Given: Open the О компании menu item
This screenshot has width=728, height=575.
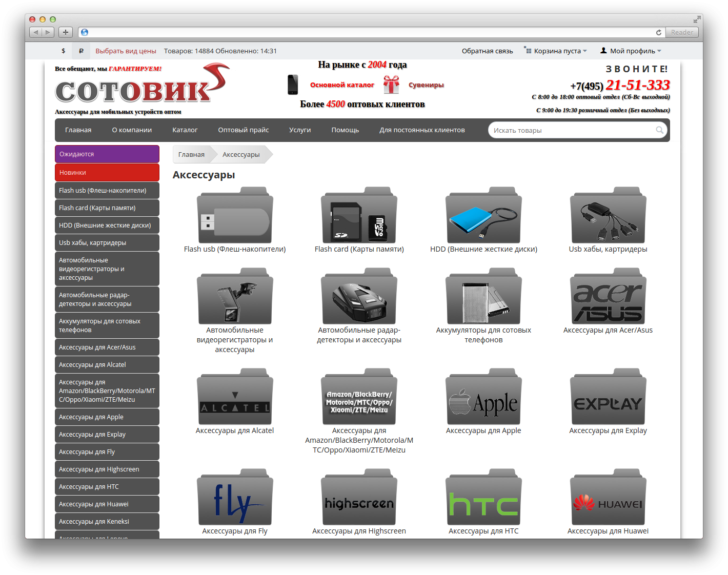Looking at the screenshot, I should click(132, 130).
